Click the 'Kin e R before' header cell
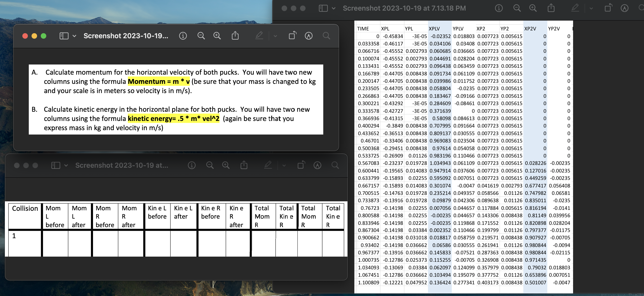The width and height of the screenshot is (644, 296). click(212, 217)
